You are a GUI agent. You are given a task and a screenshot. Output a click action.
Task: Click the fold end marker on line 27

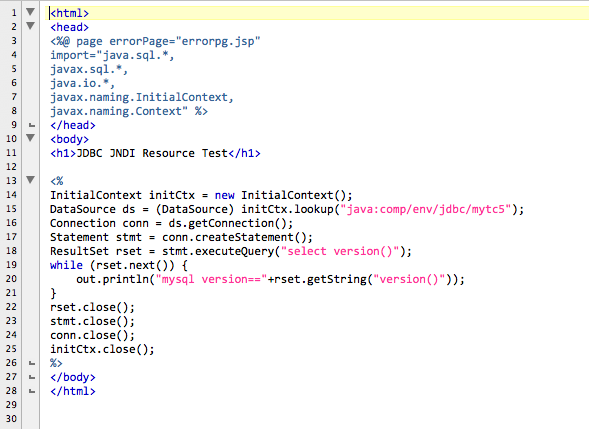(32, 377)
